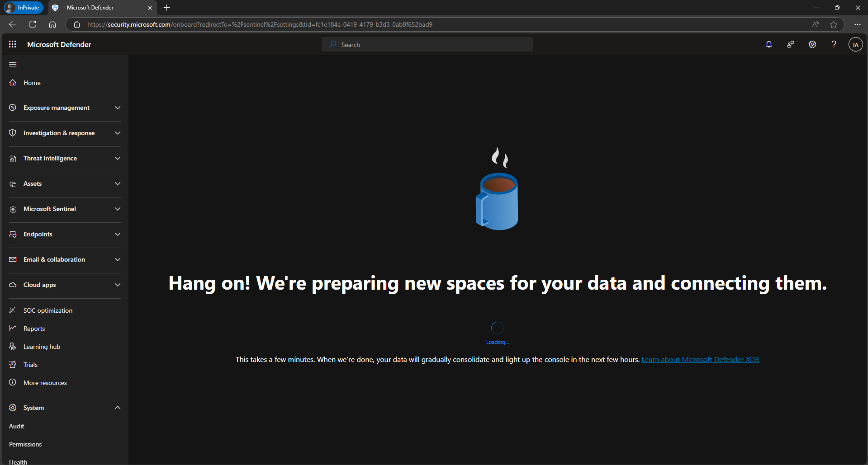The image size is (868, 465).
Task: Click the browser refresh icon
Action: 33,24
